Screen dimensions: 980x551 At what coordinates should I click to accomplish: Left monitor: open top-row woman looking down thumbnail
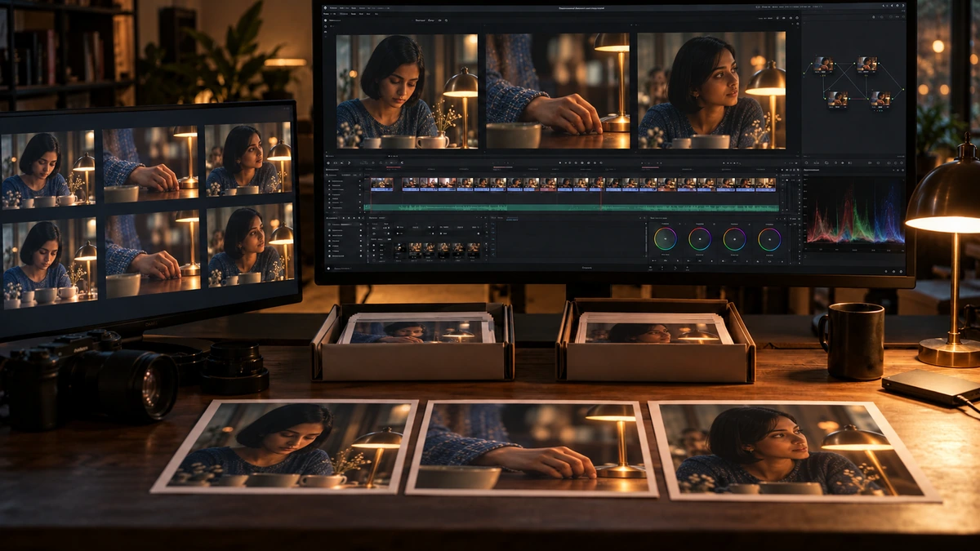tap(48, 169)
